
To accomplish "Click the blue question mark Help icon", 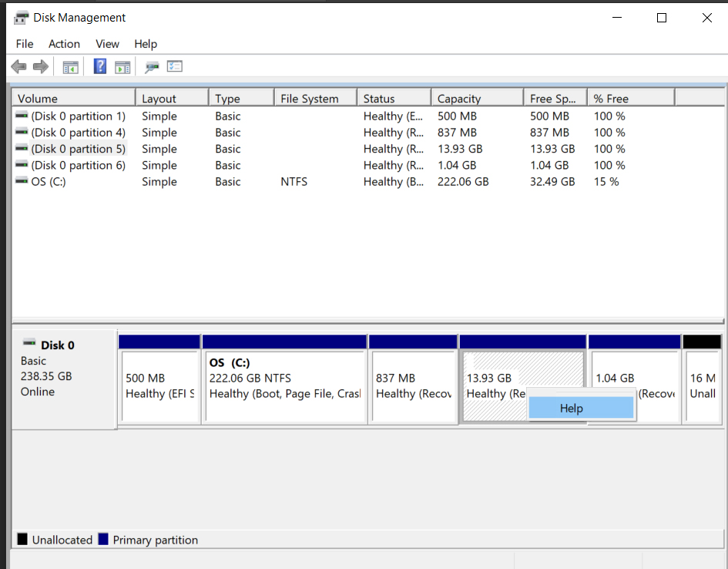I will pos(100,66).
